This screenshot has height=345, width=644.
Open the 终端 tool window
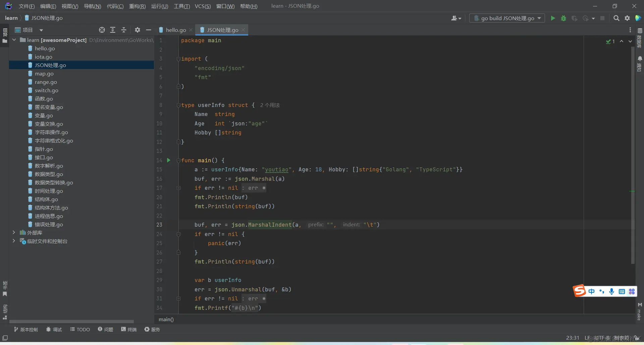(129, 329)
